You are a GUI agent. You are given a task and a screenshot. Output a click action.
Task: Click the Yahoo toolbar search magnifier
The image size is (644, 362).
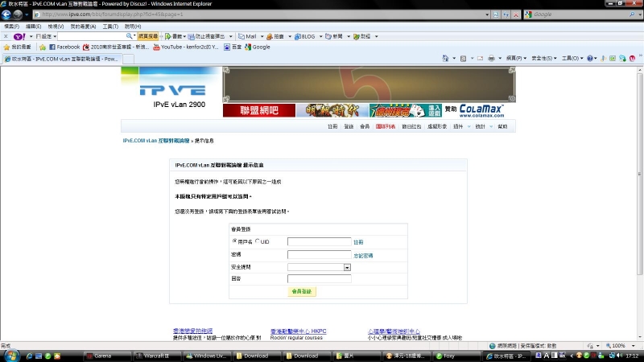tap(129, 36)
